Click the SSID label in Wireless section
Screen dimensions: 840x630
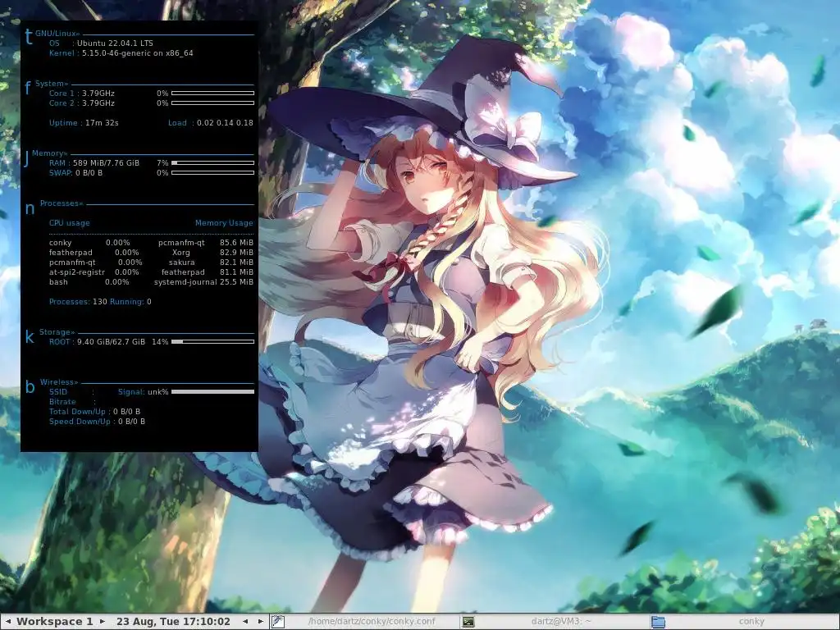[x=58, y=391]
